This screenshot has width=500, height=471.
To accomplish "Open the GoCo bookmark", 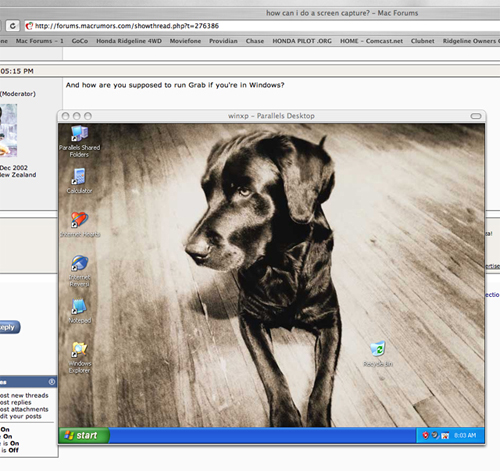I will tap(80, 41).
